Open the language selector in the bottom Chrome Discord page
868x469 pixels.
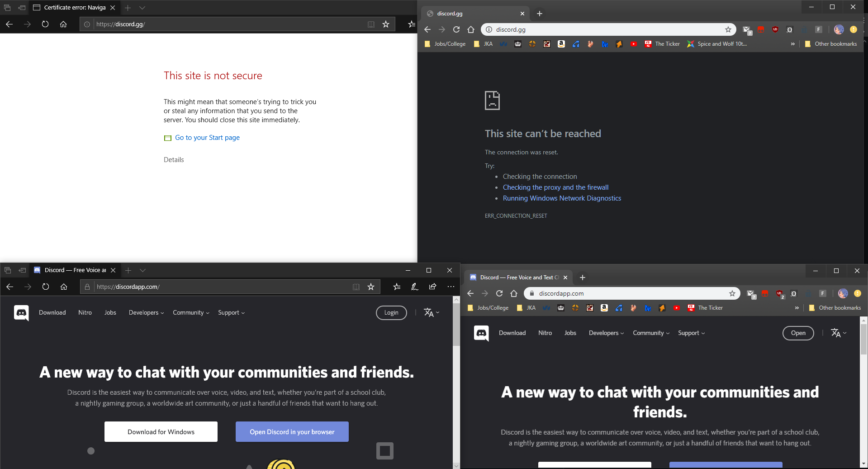pyautogui.click(x=839, y=333)
